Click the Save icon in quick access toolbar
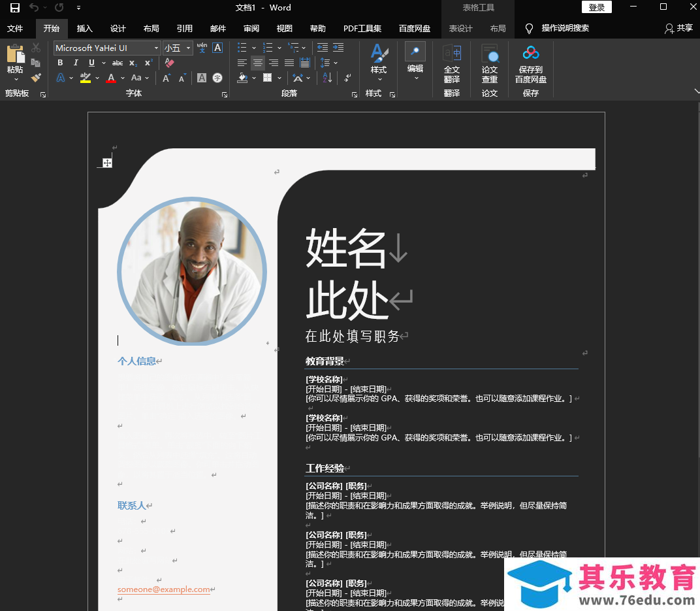The width and height of the screenshot is (700, 611). [x=15, y=8]
